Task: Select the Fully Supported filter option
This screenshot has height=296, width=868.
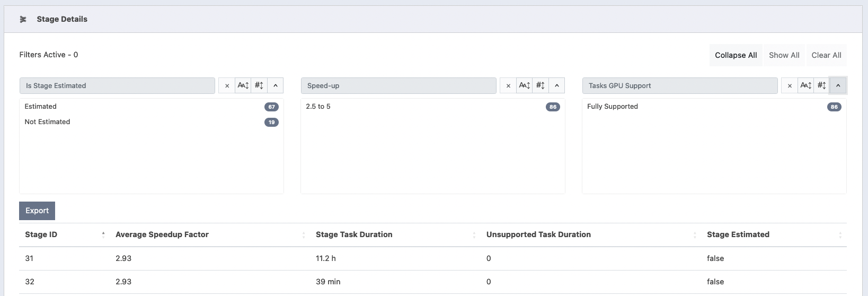Action: click(613, 107)
